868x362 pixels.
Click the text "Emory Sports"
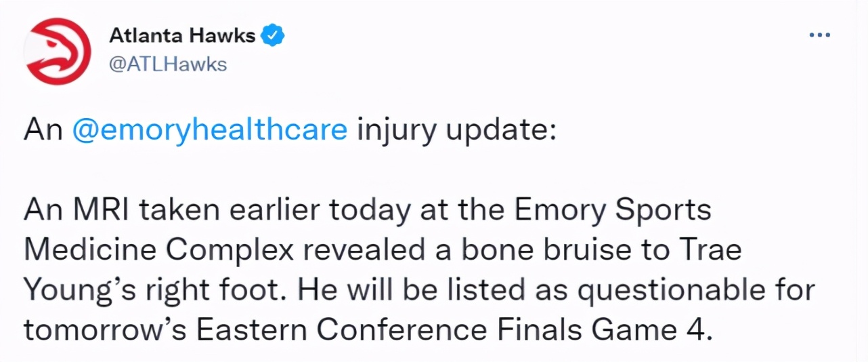coord(613,210)
